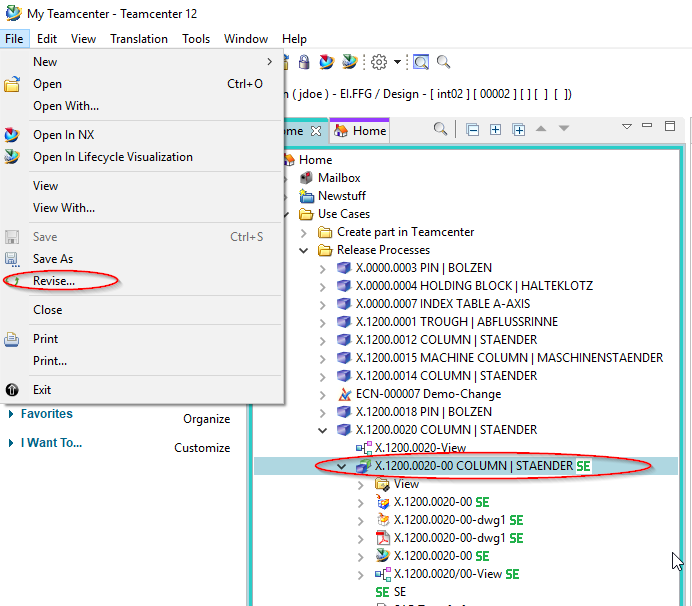Click the PDF icon for X.1200.0020-00-dwg1
Image resolution: width=692 pixels, height=606 pixels.
tap(382, 538)
